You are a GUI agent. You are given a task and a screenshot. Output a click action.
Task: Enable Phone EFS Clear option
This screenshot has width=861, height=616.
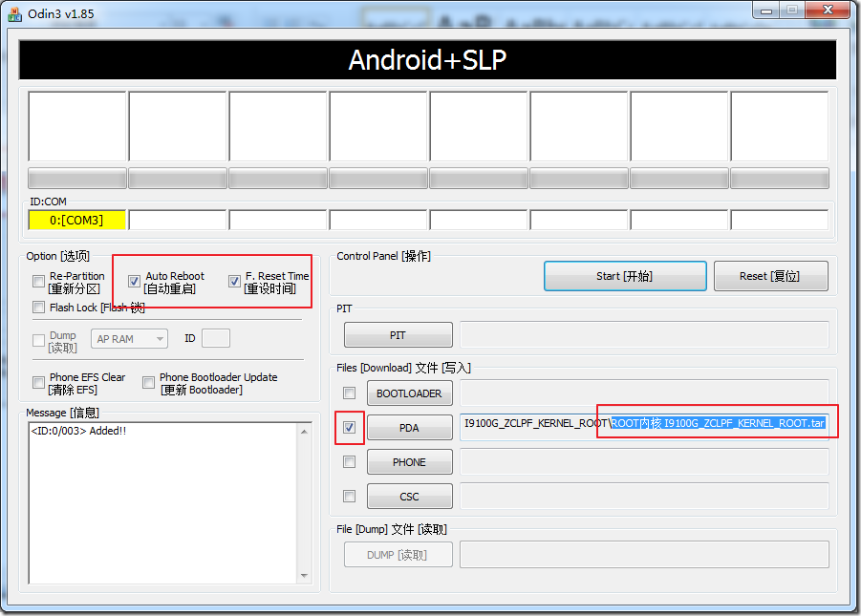coord(38,382)
